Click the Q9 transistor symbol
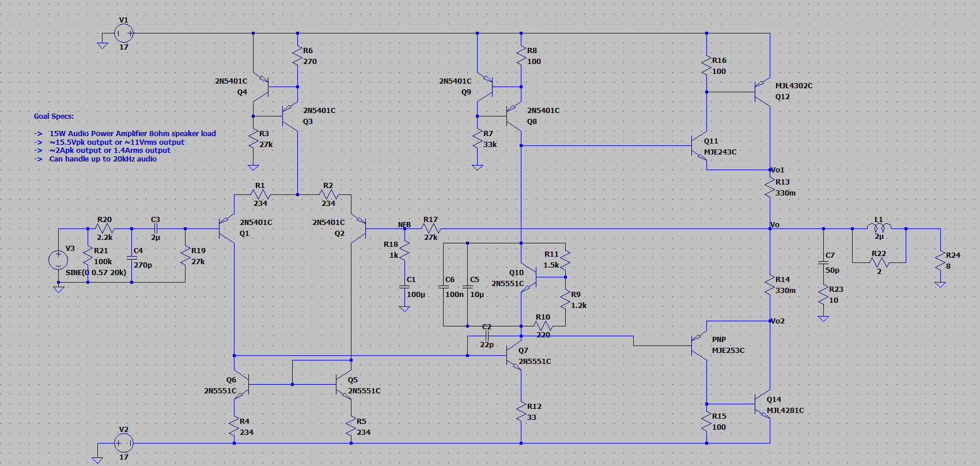 pyautogui.click(x=486, y=87)
